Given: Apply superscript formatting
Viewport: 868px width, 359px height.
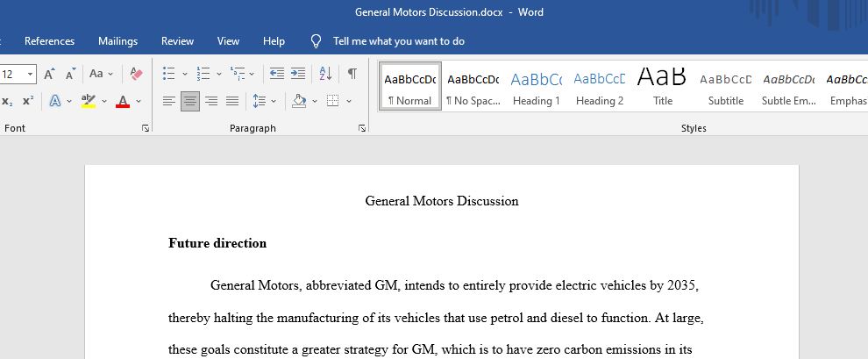Looking at the screenshot, I should [28, 101].
